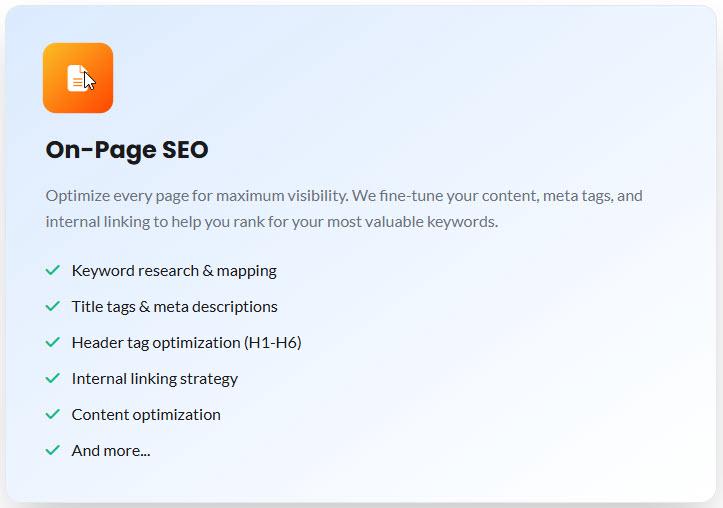Click the text 'meta tags' in description
Image resolution: width=723 pixels, height=508 pixels.
click(575, 195)
